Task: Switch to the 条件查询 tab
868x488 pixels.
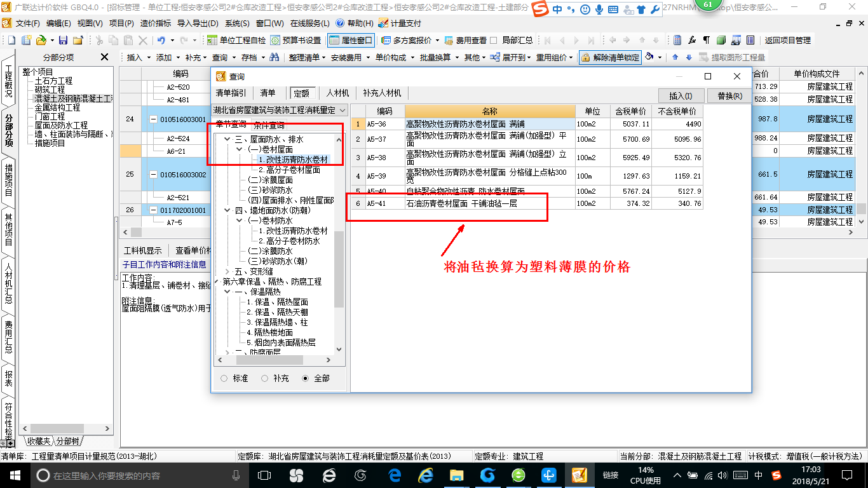Action: click(269, 125)
